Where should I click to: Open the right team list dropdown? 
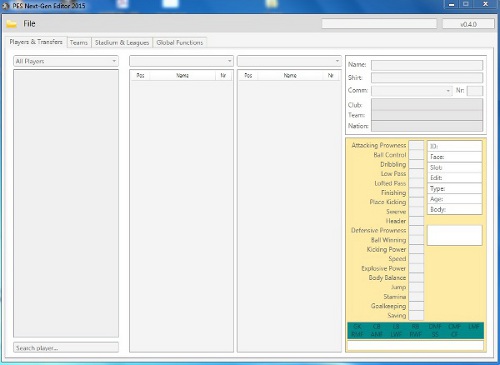pyautogui.click(x=289, y=61)
